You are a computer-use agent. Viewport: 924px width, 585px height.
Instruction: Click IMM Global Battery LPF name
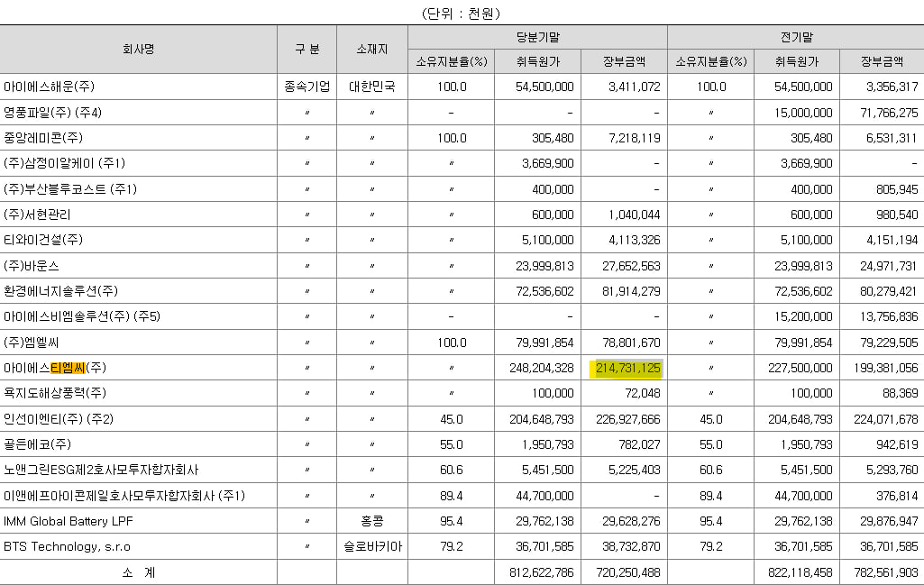(x=69, y=521)
